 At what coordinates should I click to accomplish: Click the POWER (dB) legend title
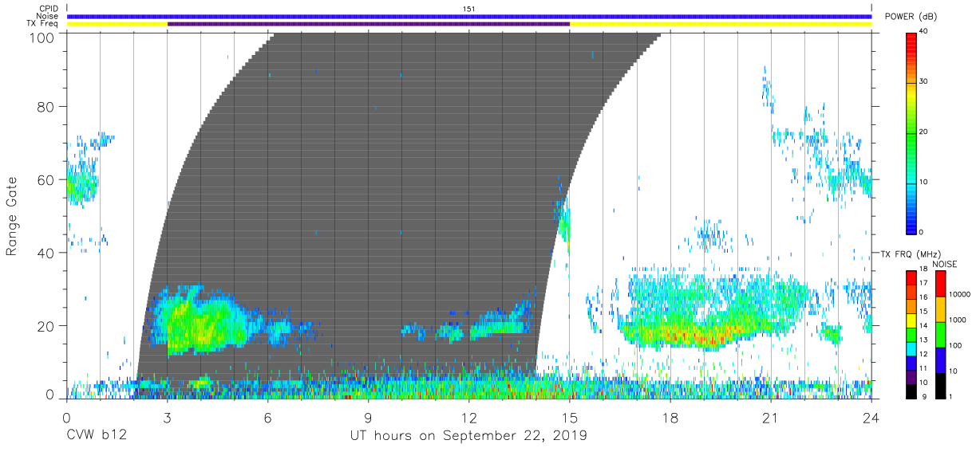coord(911,17)
